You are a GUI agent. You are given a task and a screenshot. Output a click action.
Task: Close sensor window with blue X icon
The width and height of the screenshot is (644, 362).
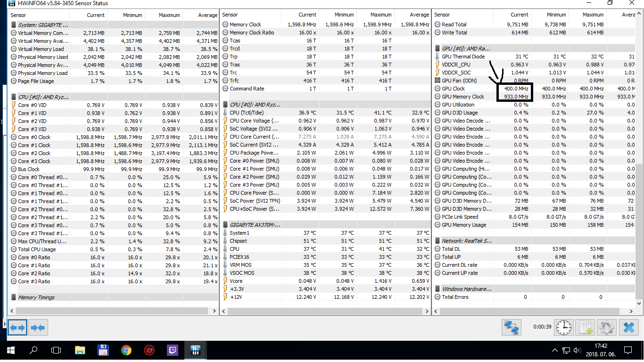pyautogui.click(x=628, y=327)
